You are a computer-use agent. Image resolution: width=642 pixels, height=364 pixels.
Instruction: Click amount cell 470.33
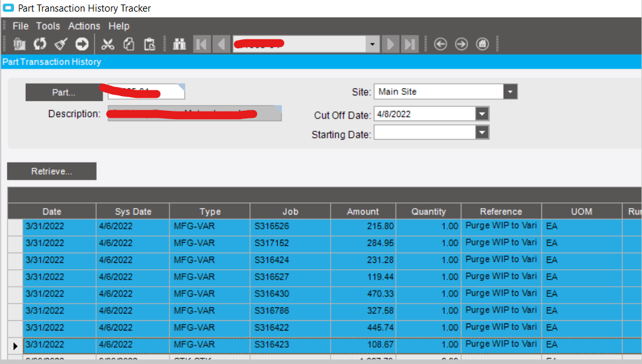click(363, 294)
